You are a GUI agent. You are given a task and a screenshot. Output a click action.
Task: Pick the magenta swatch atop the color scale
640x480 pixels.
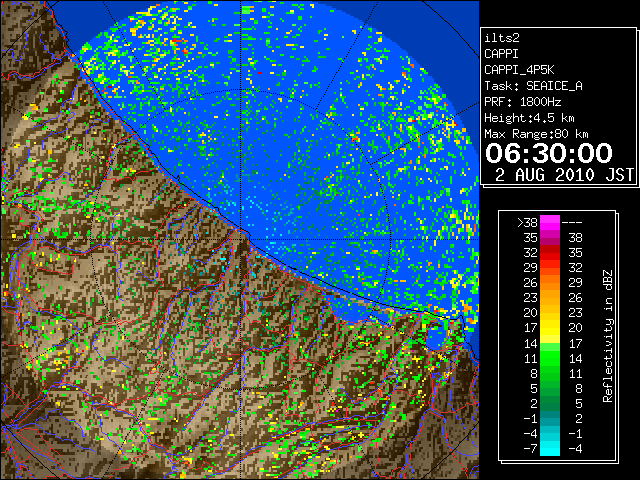coord(550,222)
